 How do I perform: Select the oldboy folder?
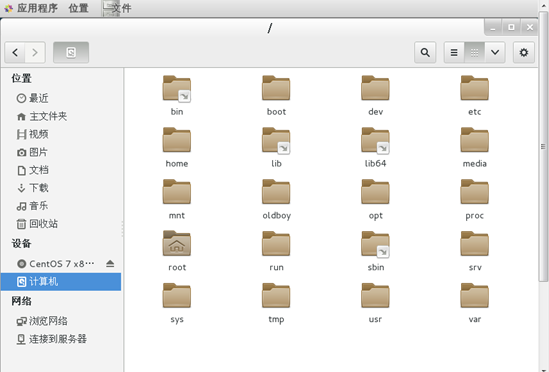point(276,192)
